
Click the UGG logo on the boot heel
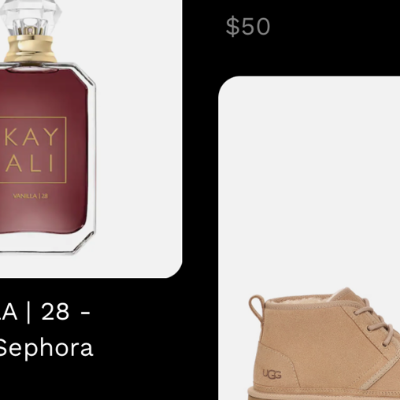pyautogui.click(x=272, y=374)
